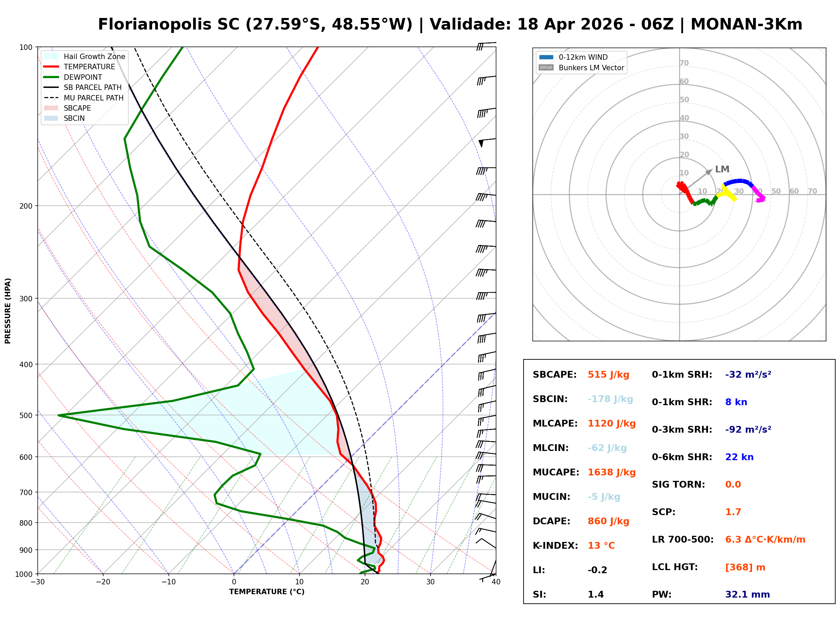The image size is (840, 621).
Task: Click the dashed MU PARCEL PATH legend entry
Action: (x=51, y=98)
